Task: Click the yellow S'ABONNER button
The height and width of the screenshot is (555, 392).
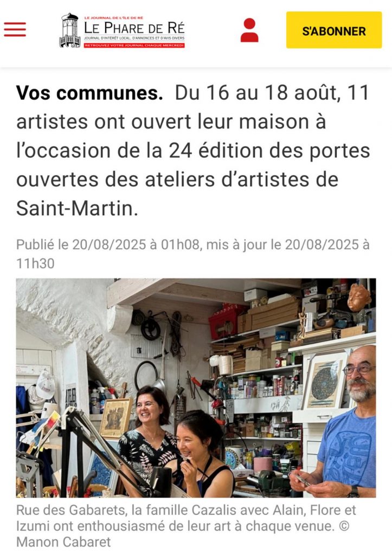Action: [x=334, y=30]
